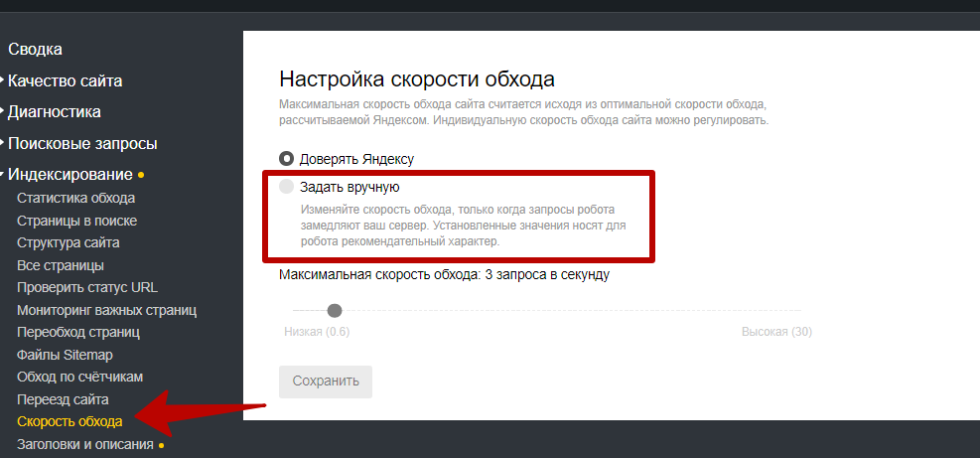
Task: Click the crawl speed slider handle
Action: click(335, 310)
